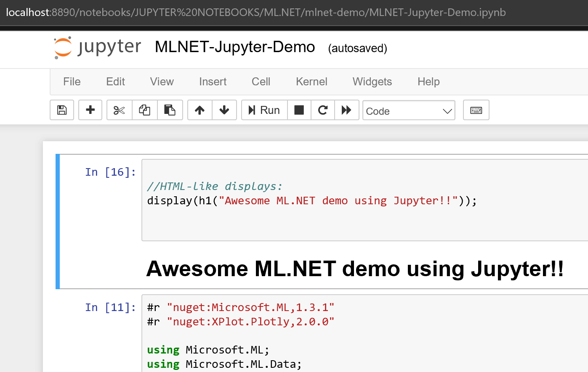Viewport: 588px width, 372px height.
Task: Restart the kernel with the circular arrow
Action: [323, 110]
